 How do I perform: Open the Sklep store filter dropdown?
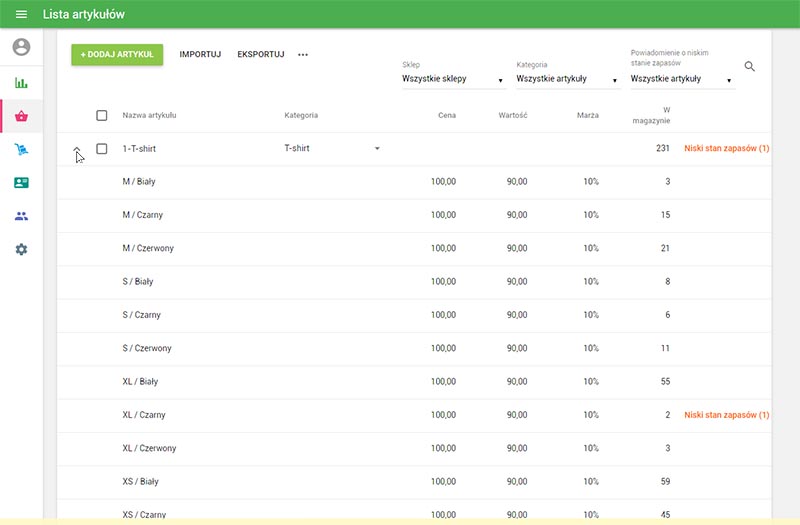[x=453, y=79]
